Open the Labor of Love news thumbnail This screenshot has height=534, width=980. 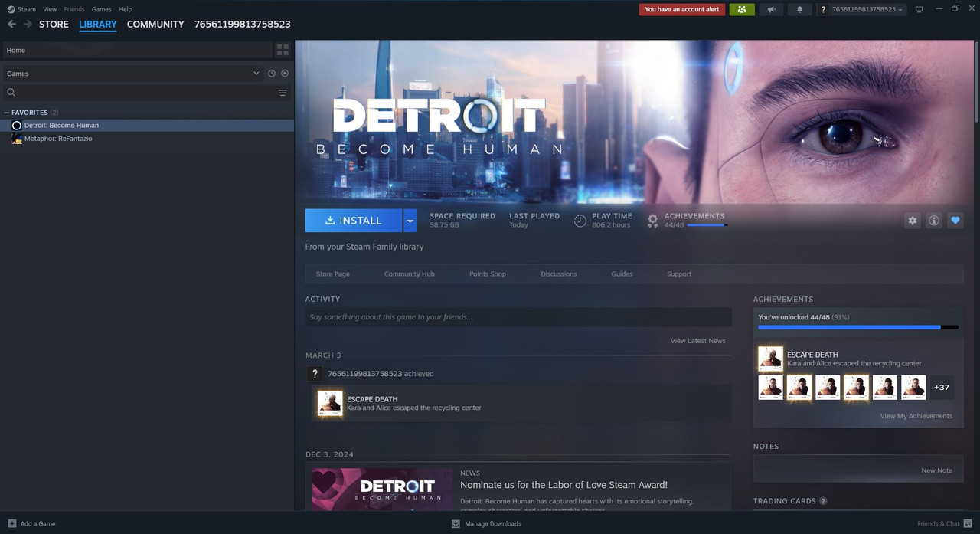382,490
